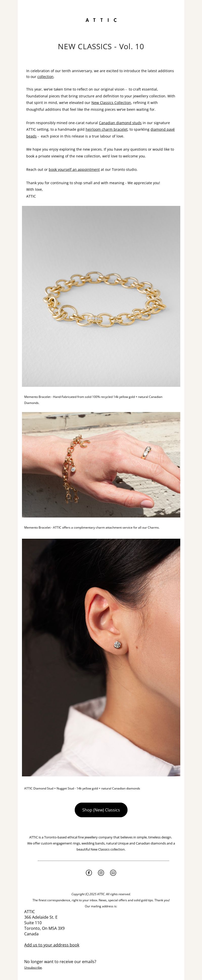202x980 pixels.
Task: Click the ATTIC Diamond Stud caption text
Action: click(x=82, y=789)
